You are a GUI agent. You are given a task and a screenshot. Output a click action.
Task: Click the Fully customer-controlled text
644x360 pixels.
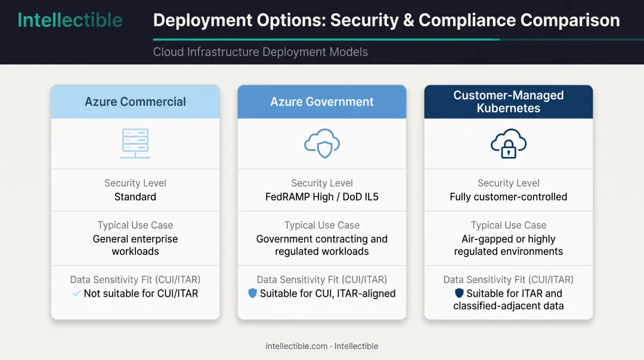click(509, 196)
